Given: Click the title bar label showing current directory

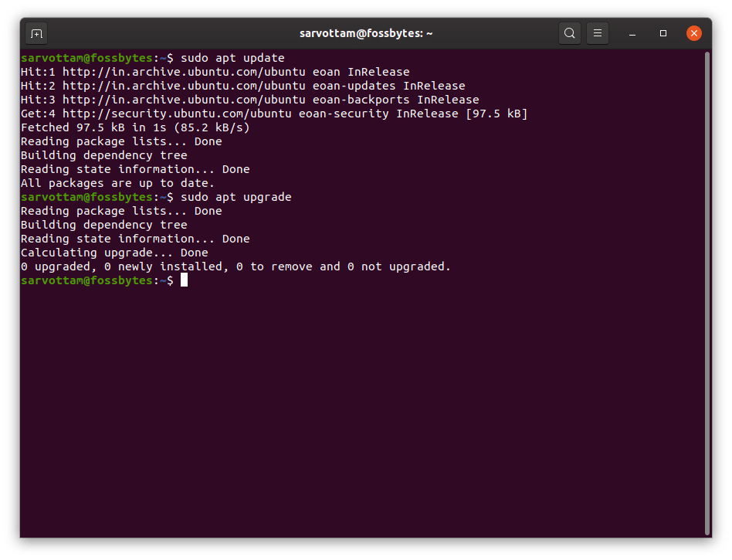Looking at the screenshot, I should pyautogui.click(x=365, y=33).
